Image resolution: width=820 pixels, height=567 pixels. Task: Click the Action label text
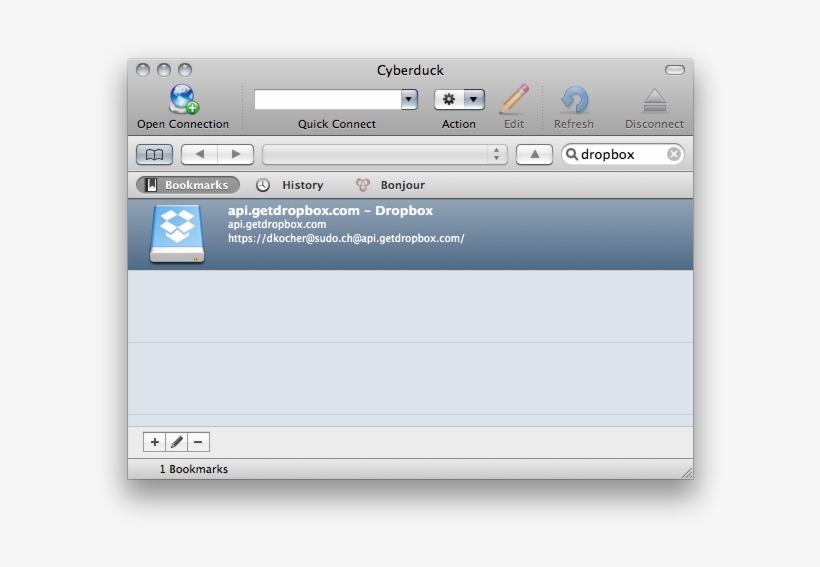point(459,124)
